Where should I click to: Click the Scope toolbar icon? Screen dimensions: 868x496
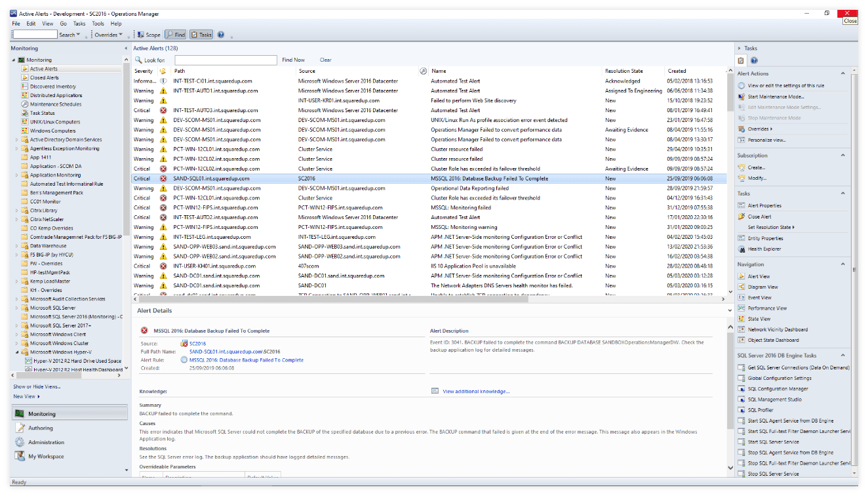[x=148, y=35]
